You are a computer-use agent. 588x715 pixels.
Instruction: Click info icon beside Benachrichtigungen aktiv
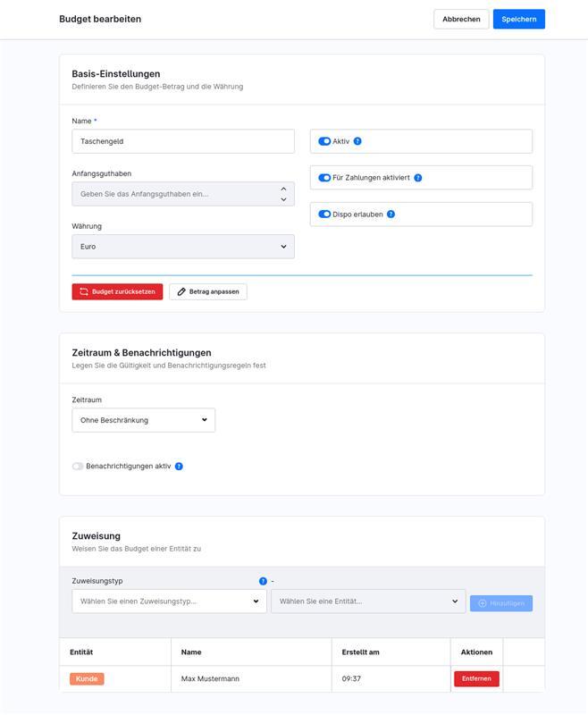(179, 467)
